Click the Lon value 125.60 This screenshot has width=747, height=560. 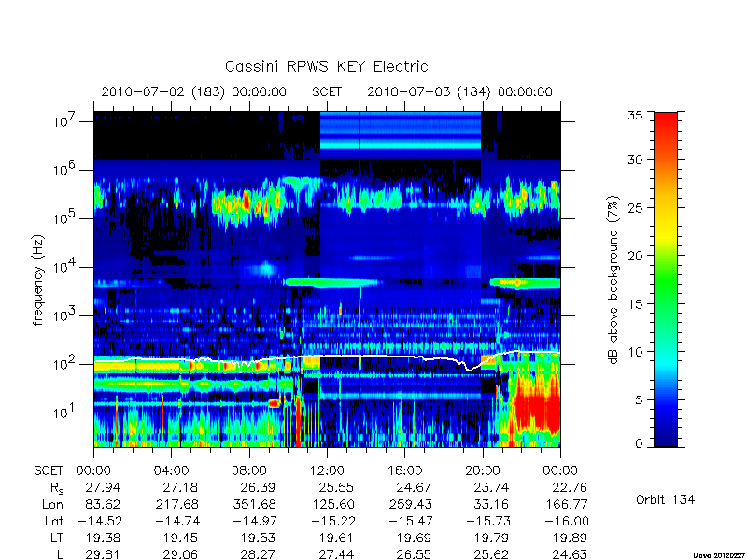click(332, 504)
